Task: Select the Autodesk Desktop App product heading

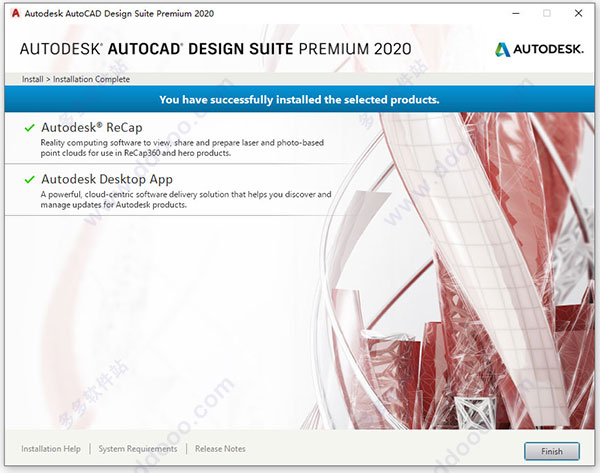Action: (107, 179)
